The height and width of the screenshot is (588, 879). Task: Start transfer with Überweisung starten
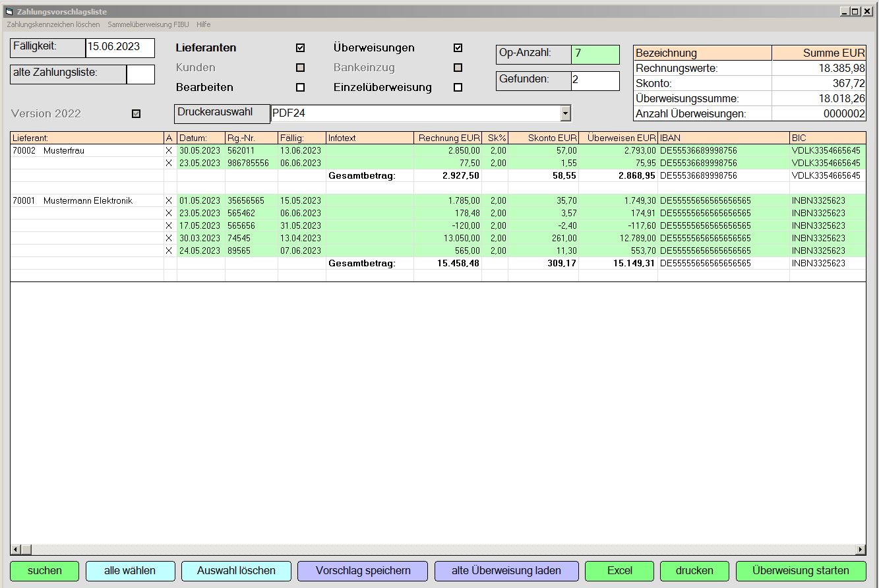(x=801, y=571)
